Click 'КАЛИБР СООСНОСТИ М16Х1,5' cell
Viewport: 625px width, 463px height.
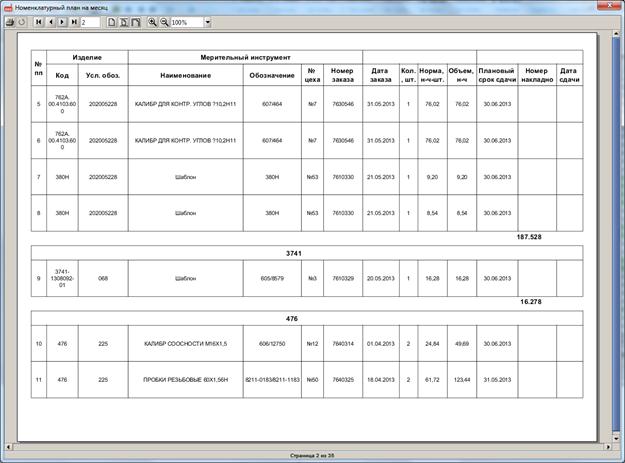[x=185, y=343]
